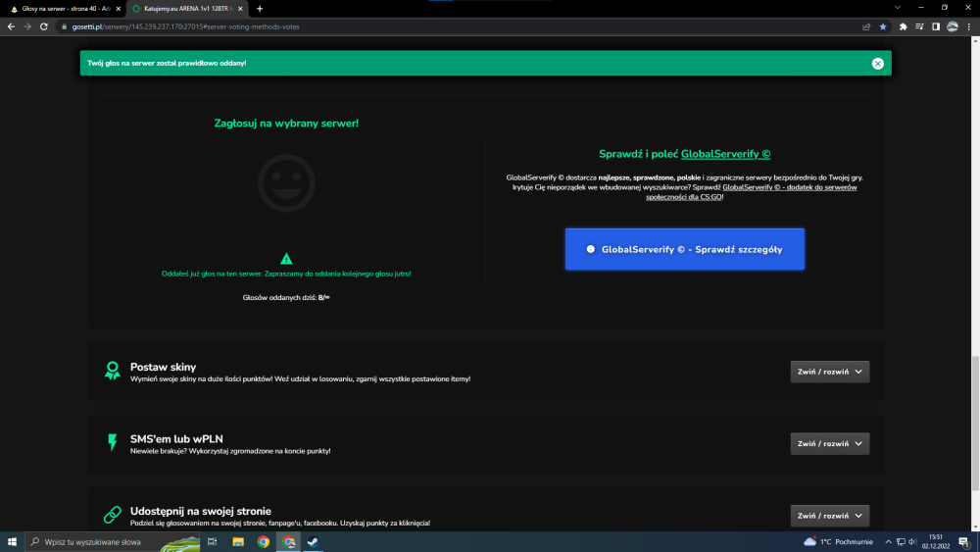
Task: Click the Windows taskbar search box
Action: 113,542
